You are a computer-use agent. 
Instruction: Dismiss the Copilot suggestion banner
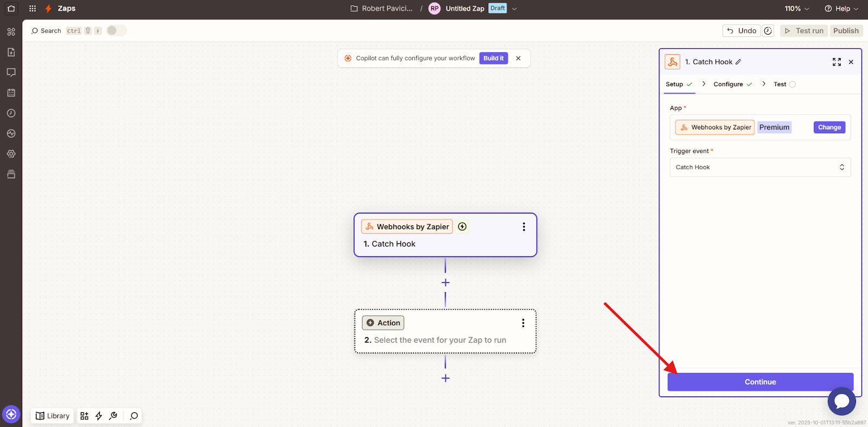pos(518,59)
